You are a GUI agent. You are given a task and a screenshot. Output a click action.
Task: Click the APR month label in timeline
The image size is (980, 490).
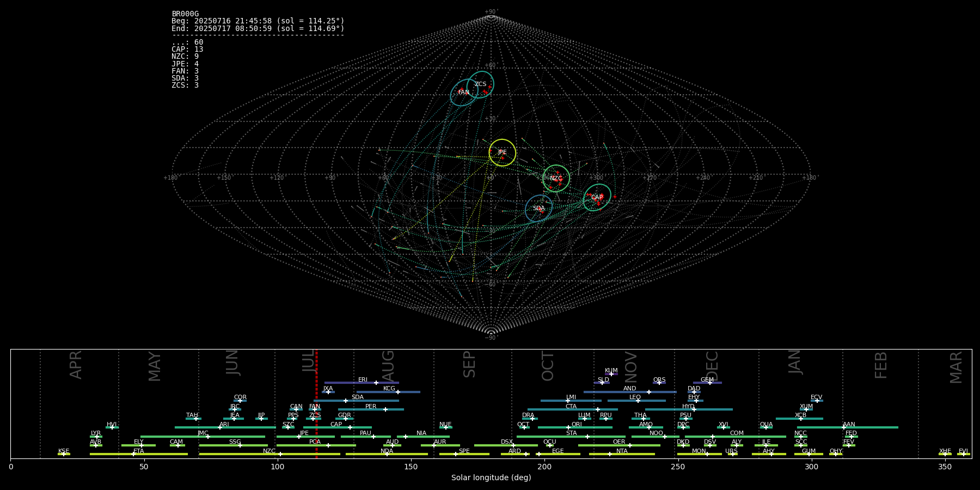(x=76, y=365)
